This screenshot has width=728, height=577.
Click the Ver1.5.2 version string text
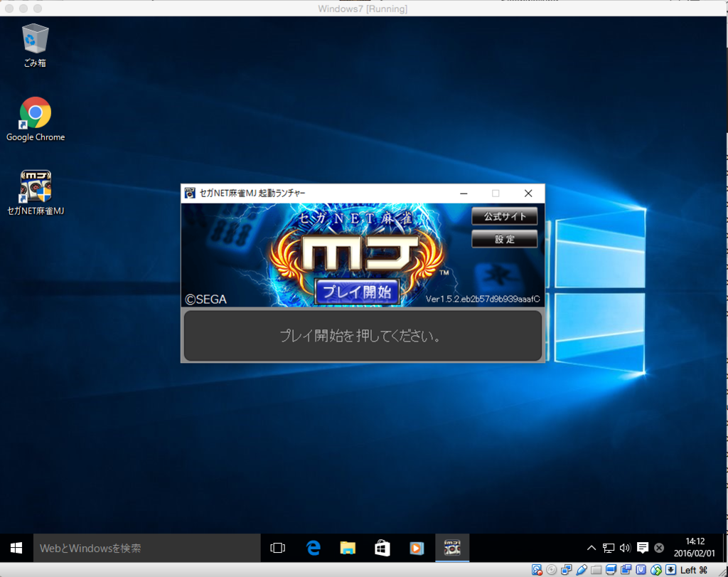click(483, 299)
